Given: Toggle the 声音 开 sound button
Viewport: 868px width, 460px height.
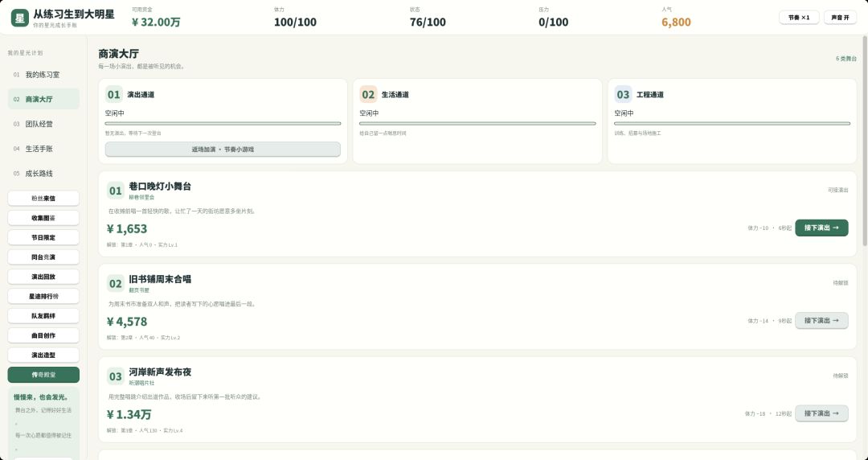Looking at the screenshot, I should (x=840, y=18).
